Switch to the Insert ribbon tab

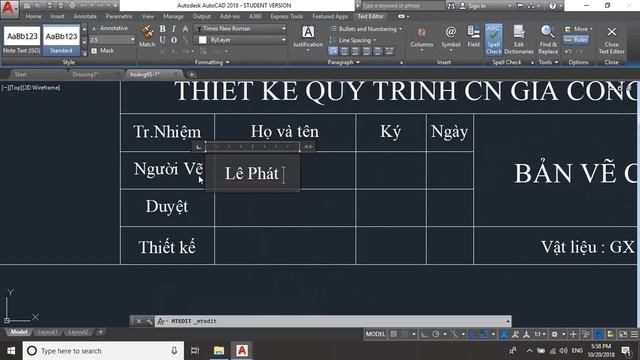click(x=57, y=16)
